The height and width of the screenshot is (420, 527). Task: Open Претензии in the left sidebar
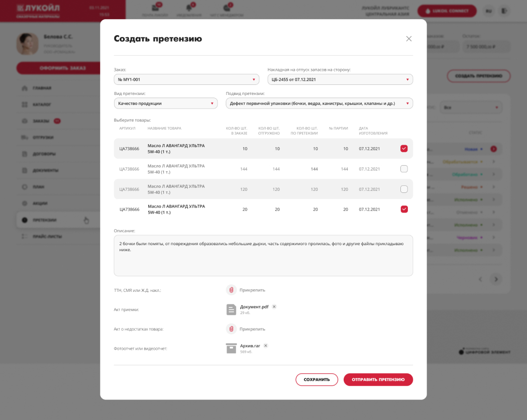point(45,220)
